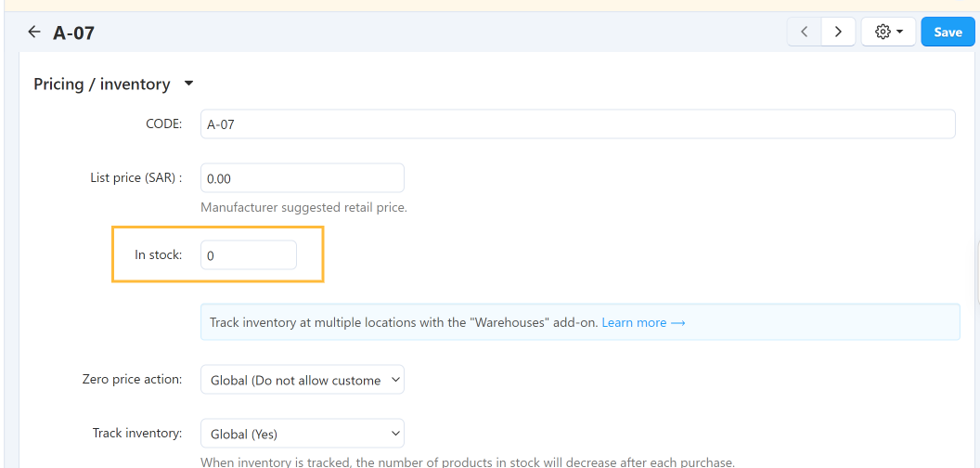
Task: Open the previous product with the left chevron
Action: pyautogui.click(x=805, y=32)
